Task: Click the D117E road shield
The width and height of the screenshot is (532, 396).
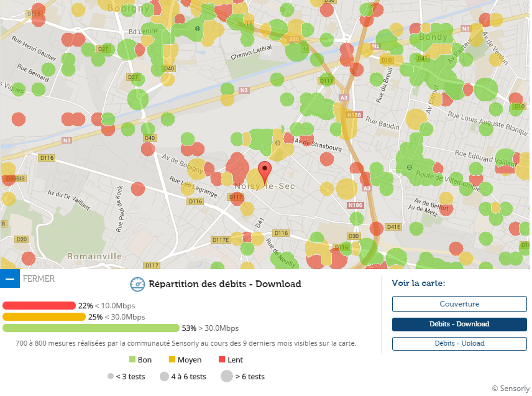Action: (221, 239)
